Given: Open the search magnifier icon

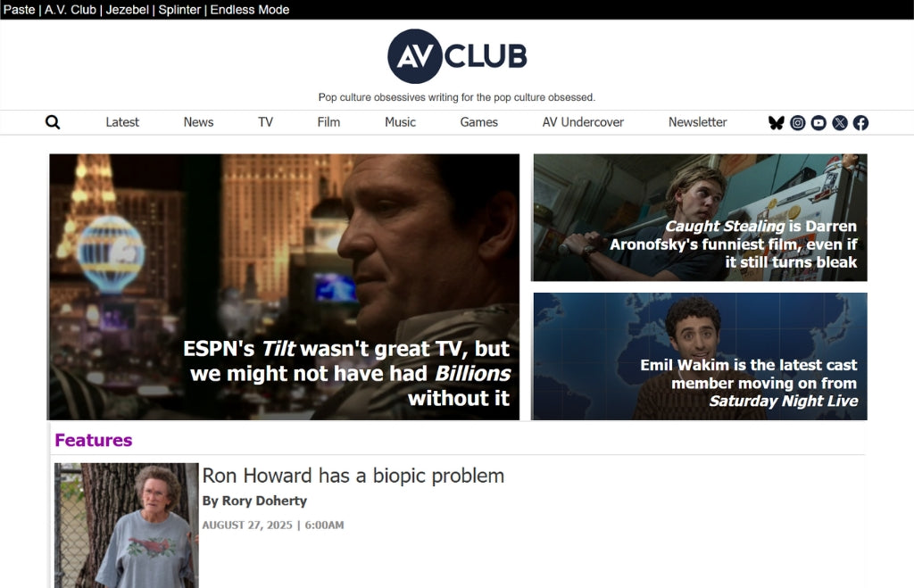Looking at the screenshot, I should coord(53,122).
